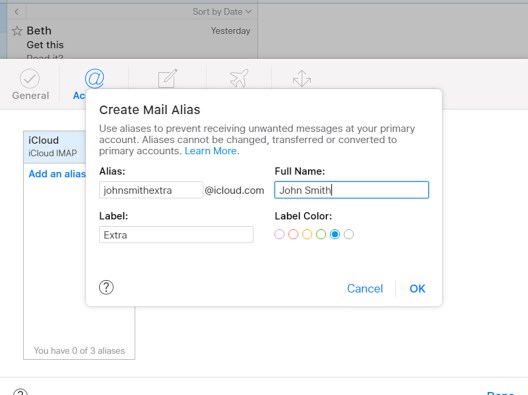Click the help question mark in Create Mail Alias dialog
The image size is (528, 395).
point(106,288)
